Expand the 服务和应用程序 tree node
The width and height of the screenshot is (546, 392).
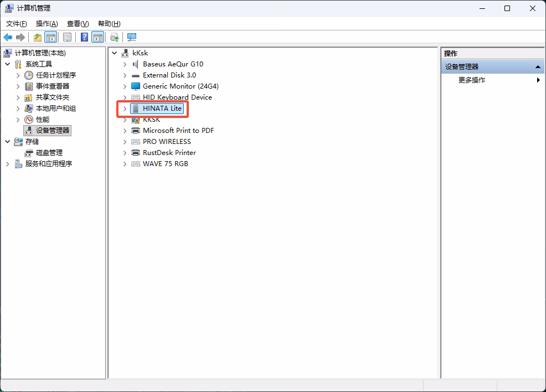click(x=8, y=164)
